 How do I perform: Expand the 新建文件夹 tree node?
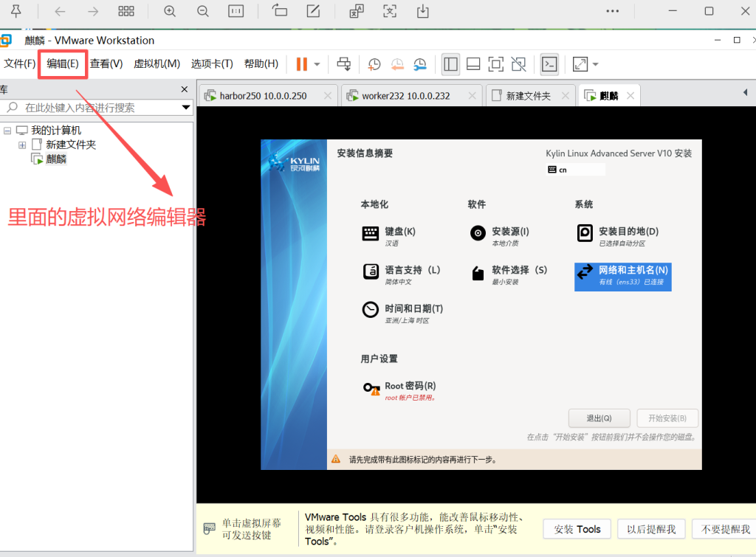click(22, 145)
